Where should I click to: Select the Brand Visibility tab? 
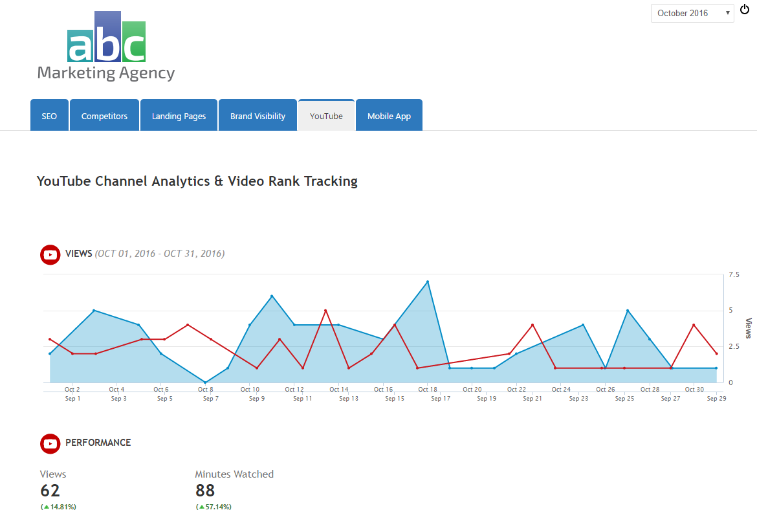[258, 116]
